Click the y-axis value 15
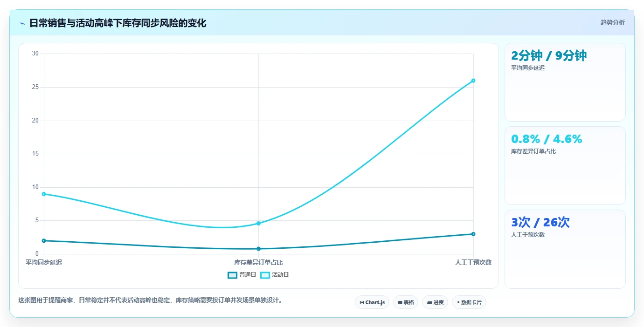 point(35,154)
